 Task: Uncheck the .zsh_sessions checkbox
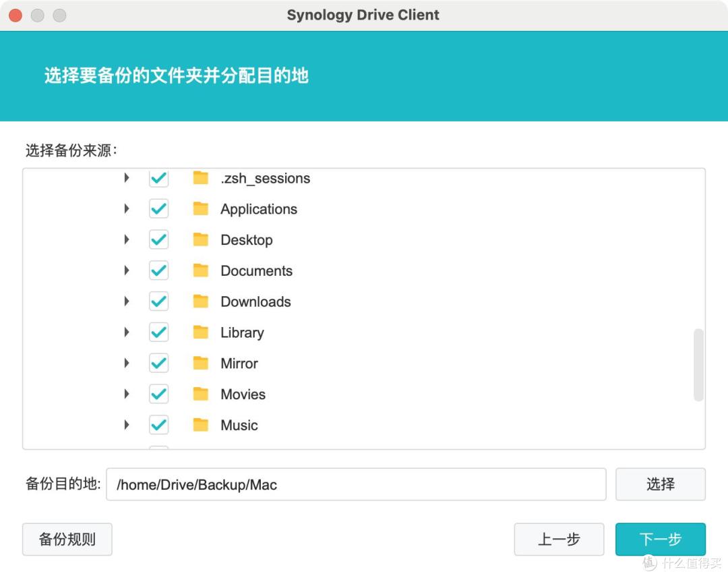(159, 178)
